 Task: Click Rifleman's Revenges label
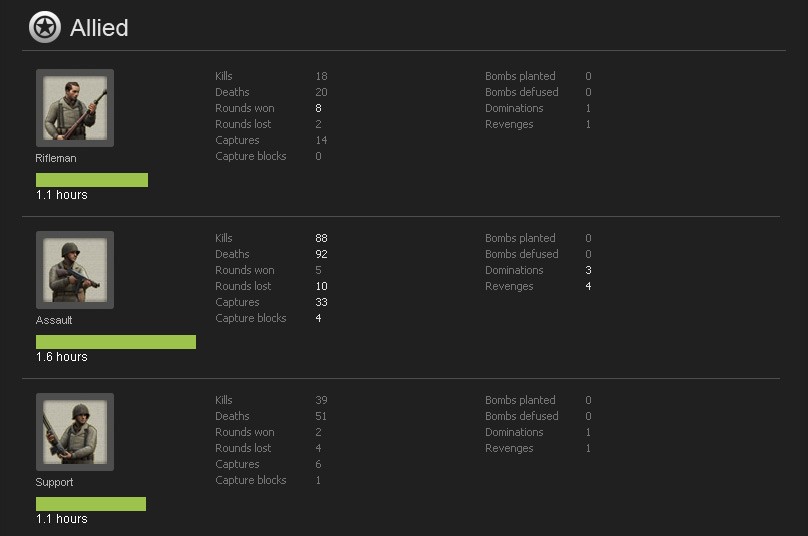point(509,124)
